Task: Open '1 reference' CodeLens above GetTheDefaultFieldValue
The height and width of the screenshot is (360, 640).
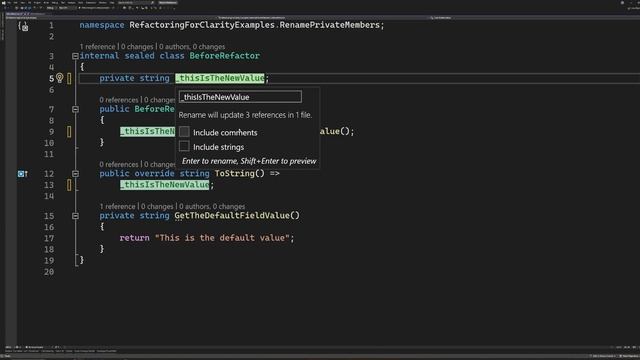Action: 118,207
